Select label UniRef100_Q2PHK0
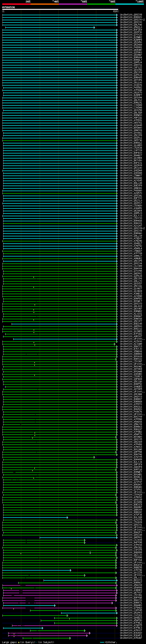 131,52
